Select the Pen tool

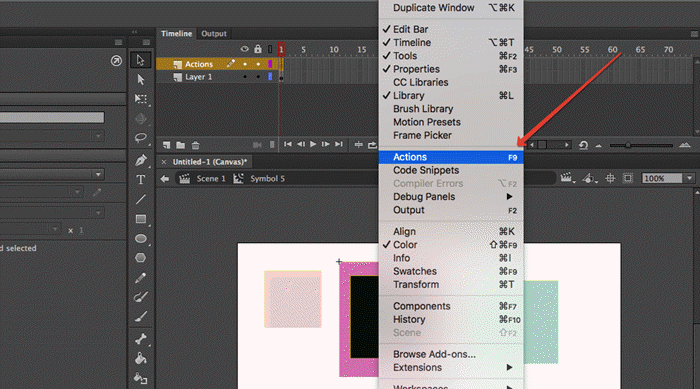point(141,160)
